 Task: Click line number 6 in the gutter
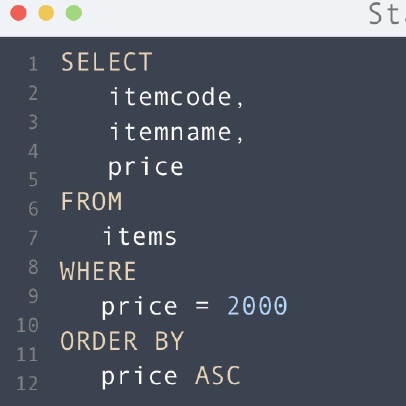pyautogui.click(x=33, y=209)
